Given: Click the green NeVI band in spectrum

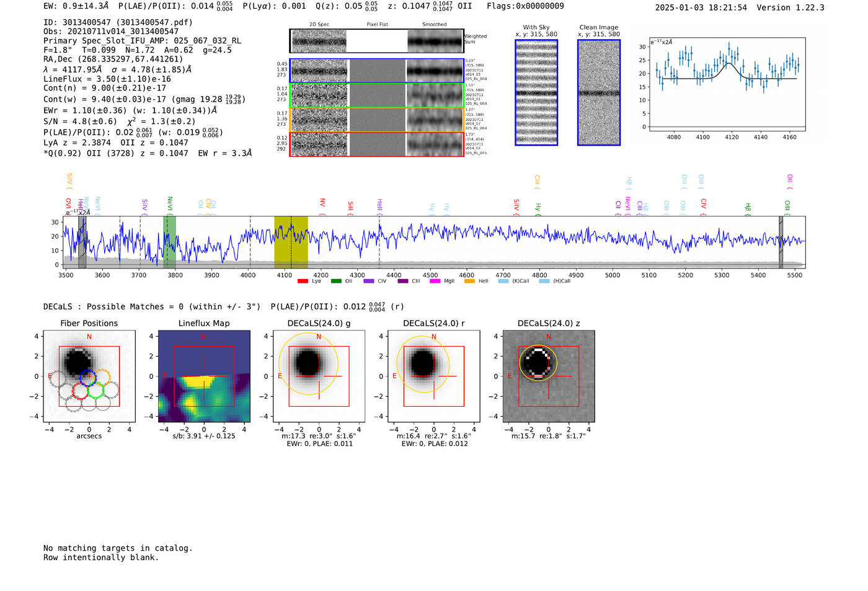Looking at the screenshot, I should (x=169, y=242).
